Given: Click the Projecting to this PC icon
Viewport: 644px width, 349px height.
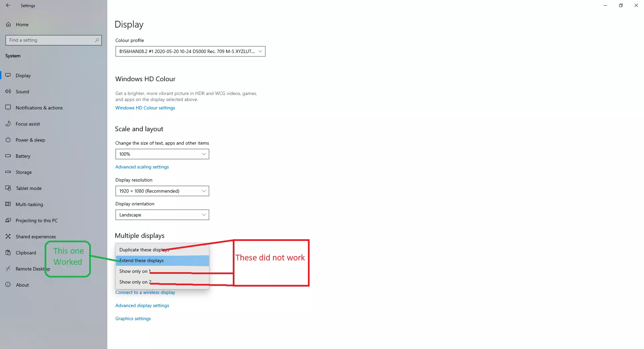Looking at the screenshot, I should pyautogui.click(x=8, y=220).
